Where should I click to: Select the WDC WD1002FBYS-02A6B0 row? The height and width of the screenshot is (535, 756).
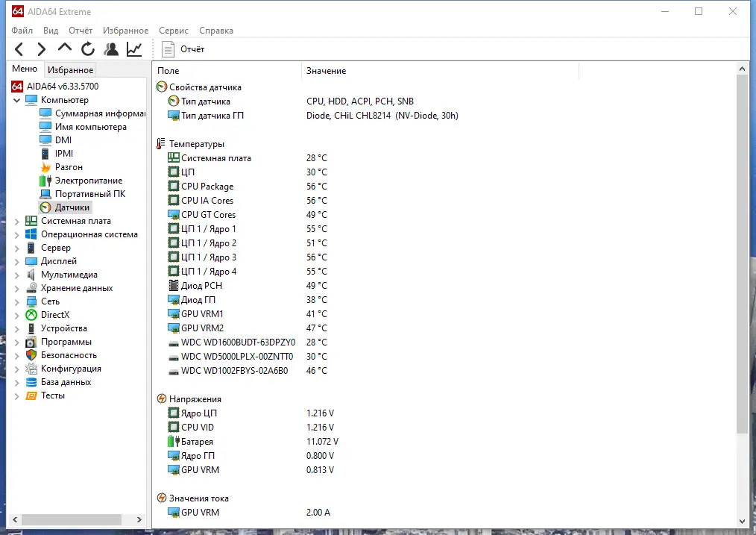(234, 371)
